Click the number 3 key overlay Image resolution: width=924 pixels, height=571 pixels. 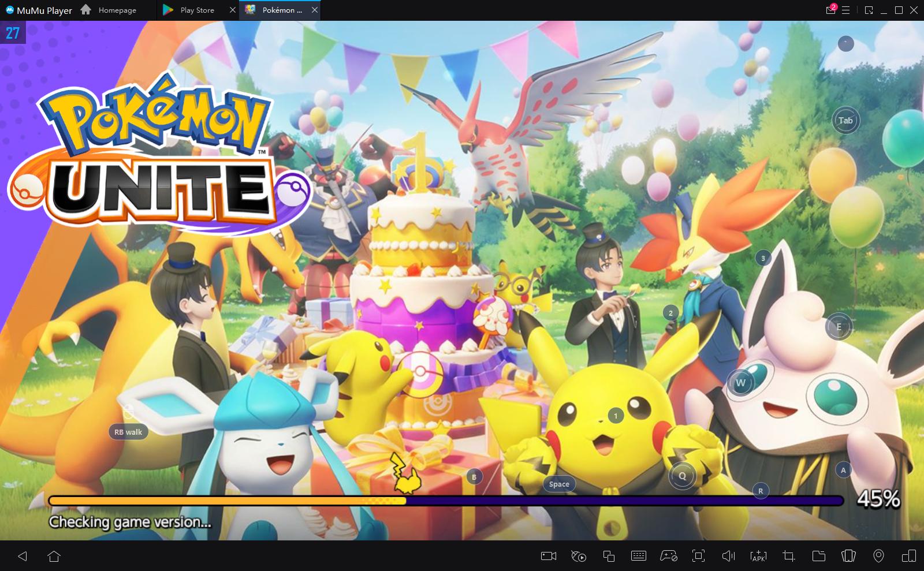coord(763,258)
